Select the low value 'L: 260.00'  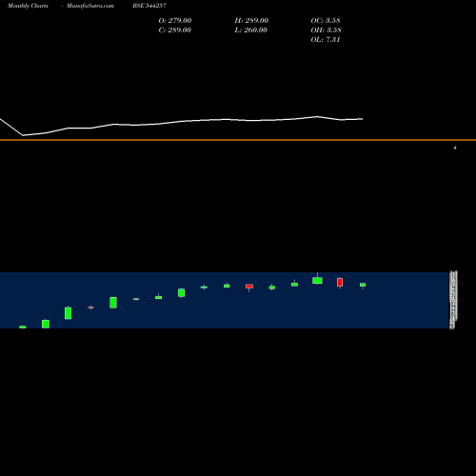[x=250, y=30]
